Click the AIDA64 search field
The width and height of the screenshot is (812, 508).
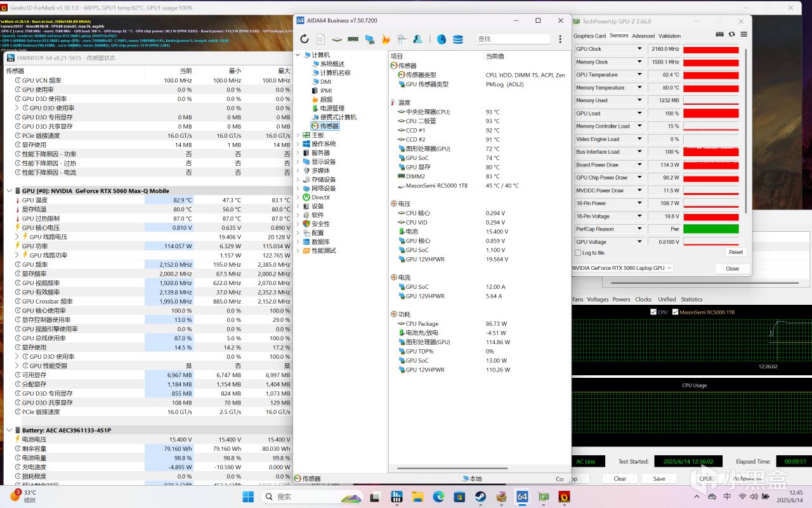coord(513,39)
